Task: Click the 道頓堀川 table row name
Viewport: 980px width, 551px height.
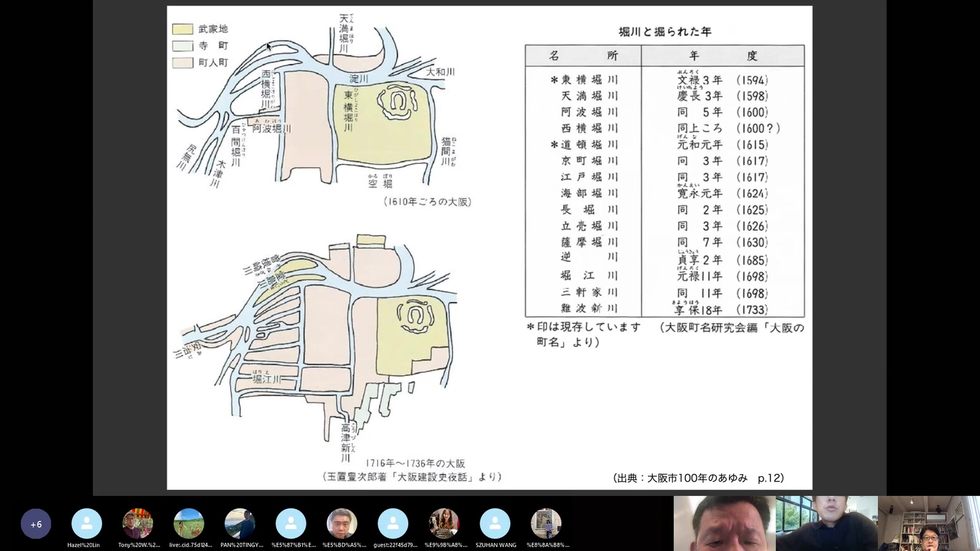Action: tap(589, 145)
